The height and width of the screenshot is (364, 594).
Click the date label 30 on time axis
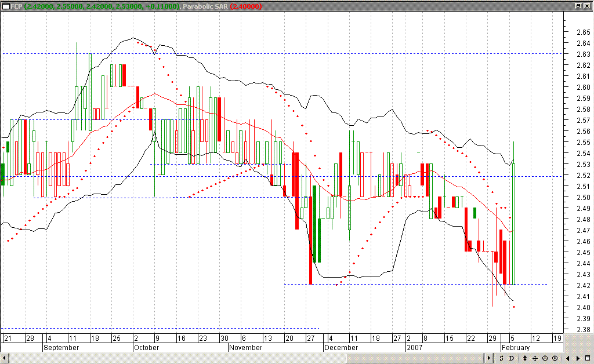pos(224,338)
